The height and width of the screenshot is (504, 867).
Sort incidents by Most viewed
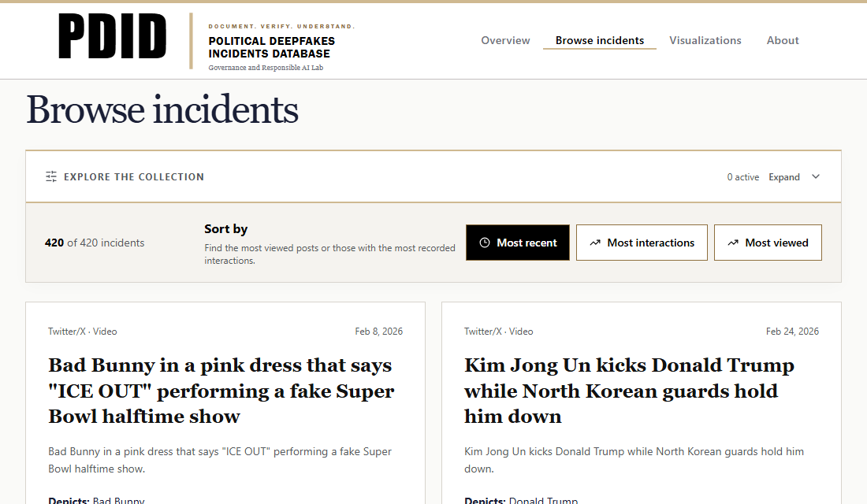coord(768,243)
